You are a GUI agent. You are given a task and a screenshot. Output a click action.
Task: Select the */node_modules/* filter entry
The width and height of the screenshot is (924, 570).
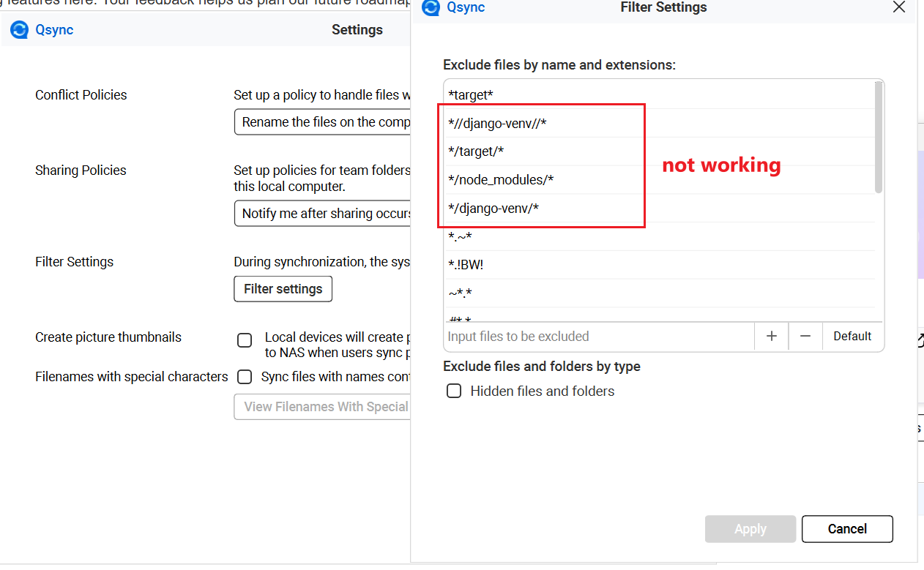pyautogui.click(x=502, y=180)
